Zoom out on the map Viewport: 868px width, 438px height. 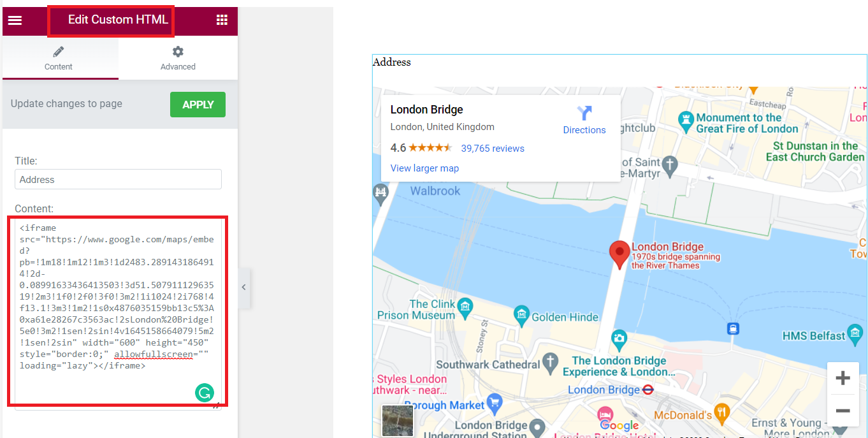tap(843, 411)
